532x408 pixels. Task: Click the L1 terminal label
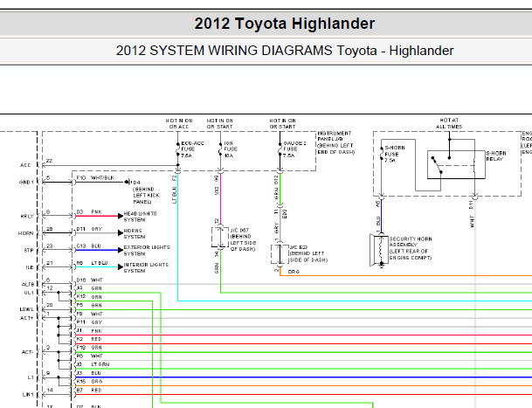(31, 377)
